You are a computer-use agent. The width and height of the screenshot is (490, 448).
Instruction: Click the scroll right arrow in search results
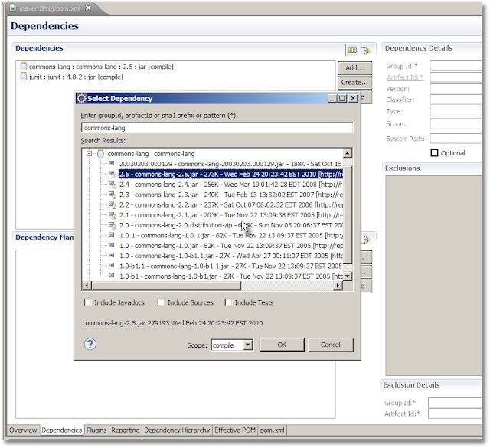(338, 286)
